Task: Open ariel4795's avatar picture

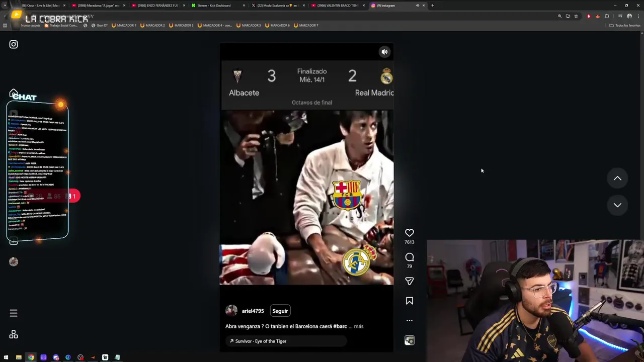Action: tap(231, 311)
